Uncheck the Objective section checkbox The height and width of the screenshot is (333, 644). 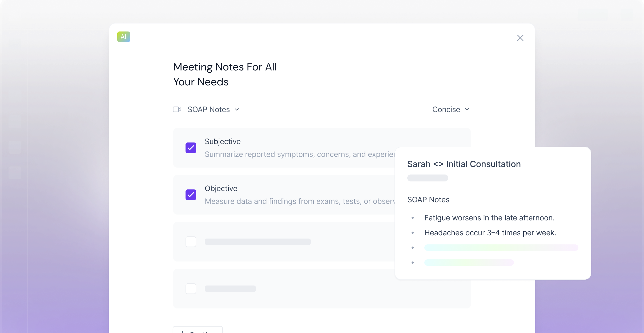pos(191,195)
